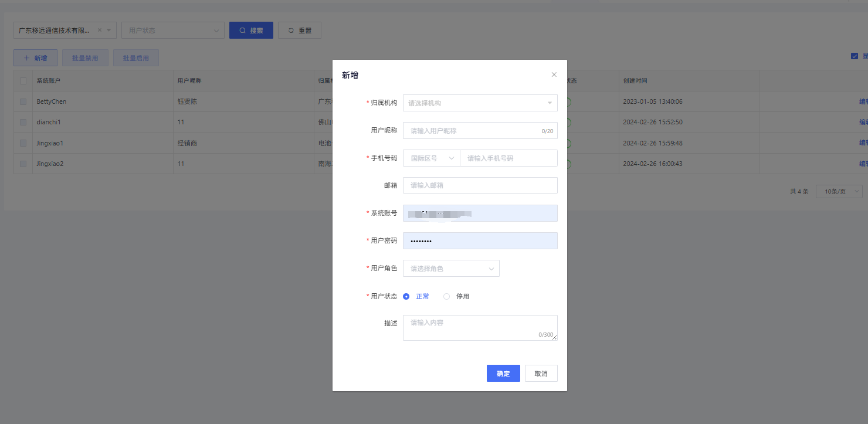Viewport: 868px width, 424px height.
Task: Open the 归属机构 organization dropdown
Action: (x=480, y=103)
